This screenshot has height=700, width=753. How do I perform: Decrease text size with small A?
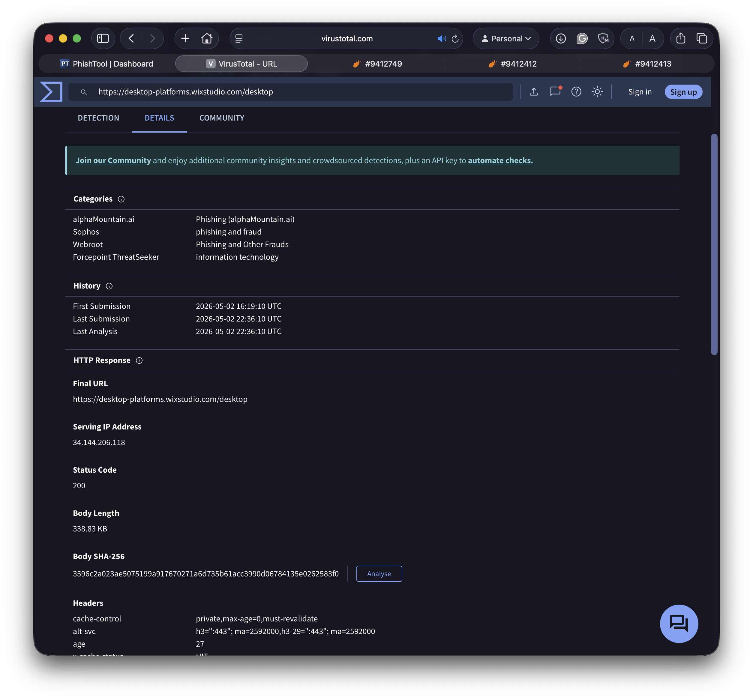tap(632, 38)
